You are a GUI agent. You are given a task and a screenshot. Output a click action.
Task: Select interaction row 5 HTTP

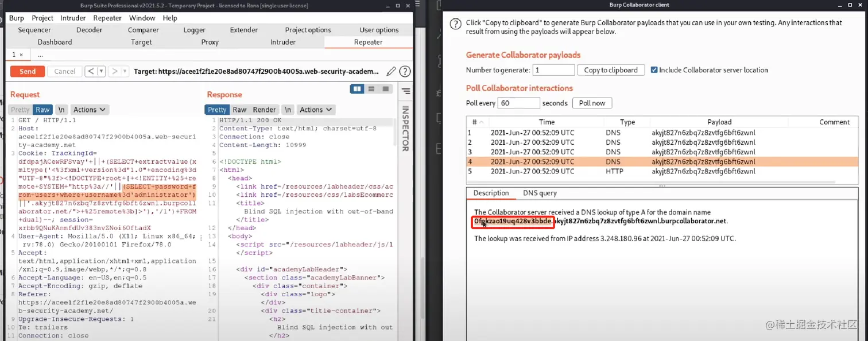coord(662,172)
